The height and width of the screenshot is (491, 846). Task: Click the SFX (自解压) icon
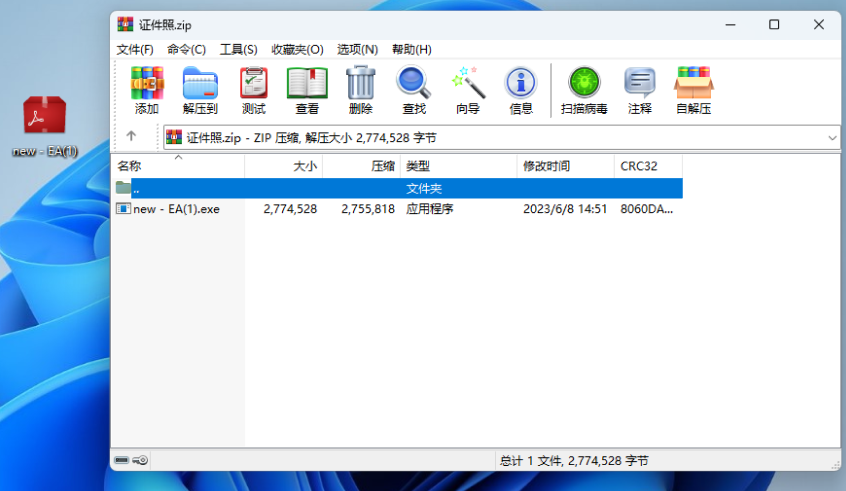click(694, 90)
